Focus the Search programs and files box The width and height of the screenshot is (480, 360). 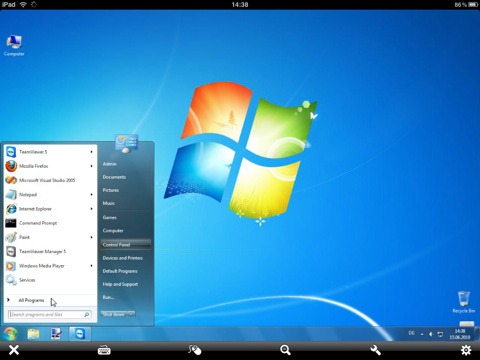point(49,314)
